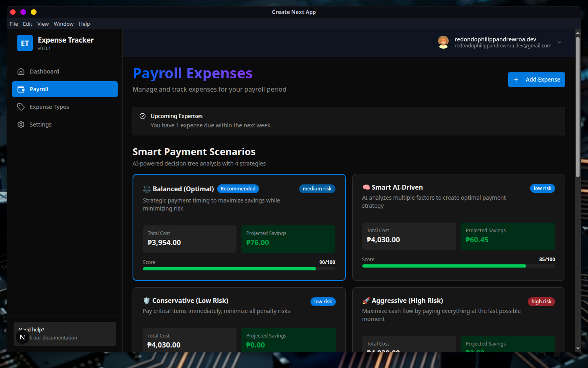The width and height of the screenshot is (588, 368).
Task: Open the documentation help link
Action: [65, 334]
